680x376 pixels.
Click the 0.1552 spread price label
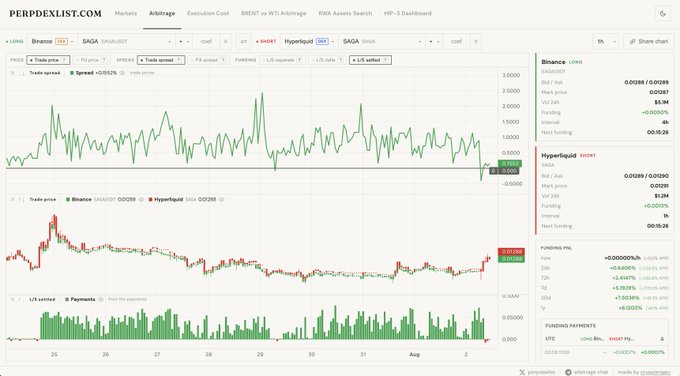point(510,163)
